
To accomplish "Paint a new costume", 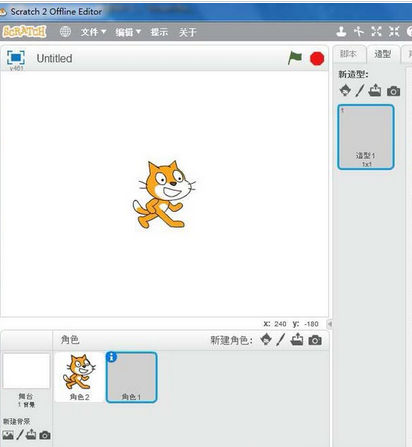I will point(359,90).
